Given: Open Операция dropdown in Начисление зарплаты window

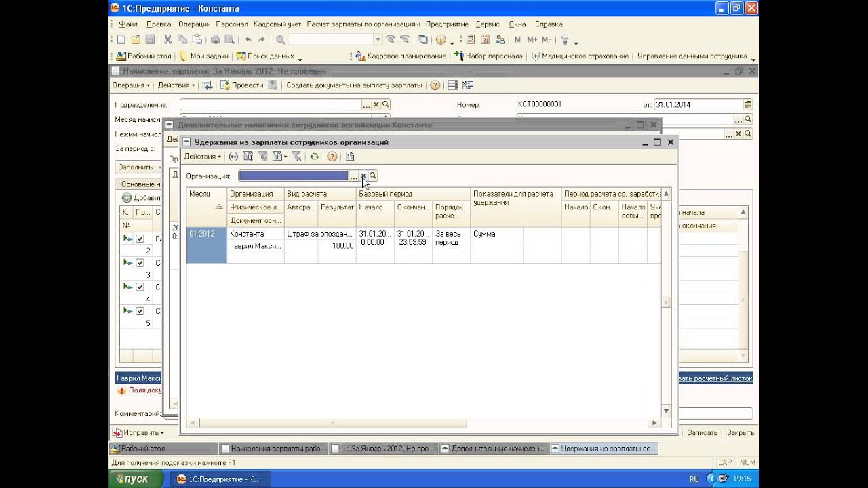Looking at the screenshot, I should coord(131,85).
